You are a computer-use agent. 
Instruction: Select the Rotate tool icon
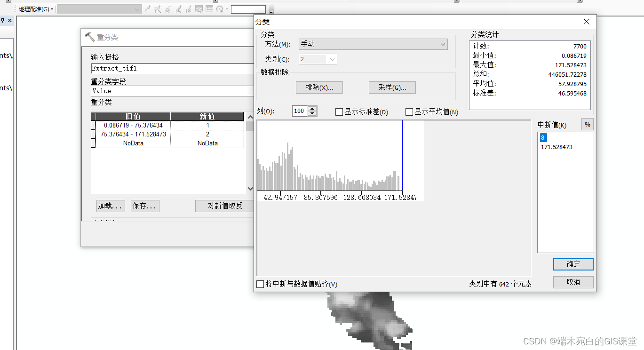(220, 9)
